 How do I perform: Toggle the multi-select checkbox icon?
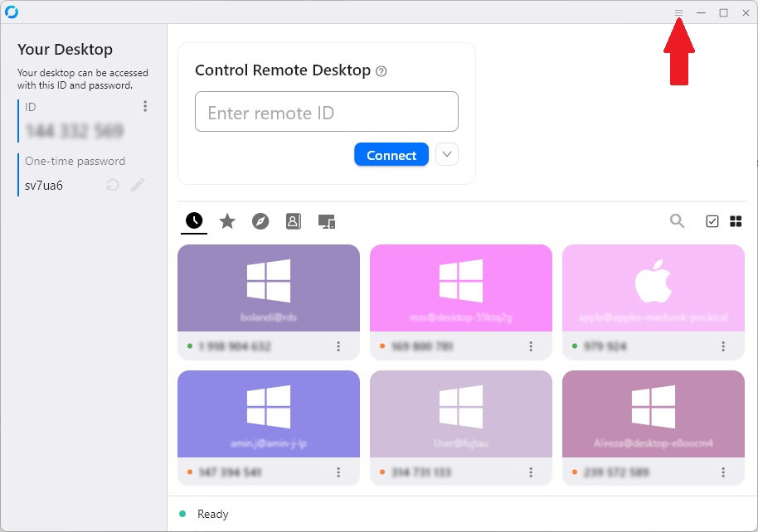pos(712,220)
